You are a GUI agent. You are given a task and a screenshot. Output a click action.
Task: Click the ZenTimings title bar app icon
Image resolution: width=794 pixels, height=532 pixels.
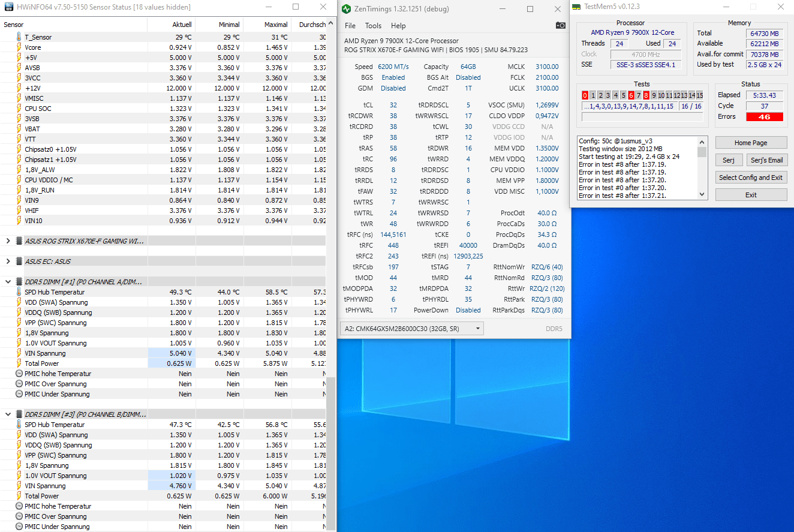coord(346,9)
